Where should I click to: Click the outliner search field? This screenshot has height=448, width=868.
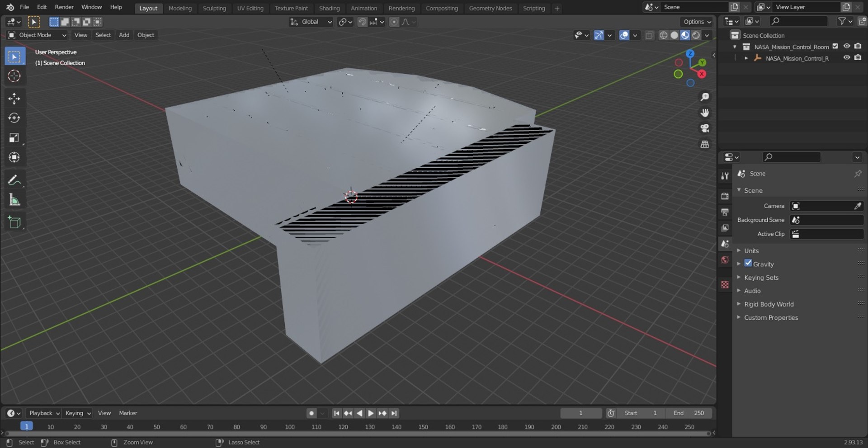point(799,21)
